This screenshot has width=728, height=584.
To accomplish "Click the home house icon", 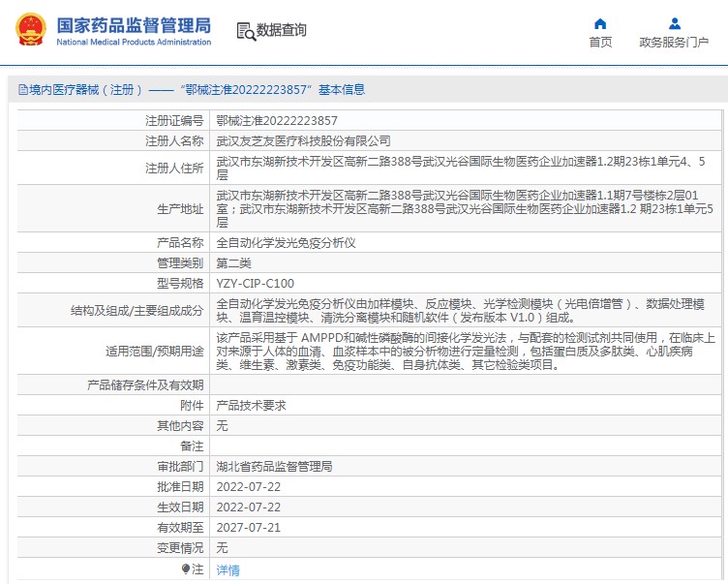I will point(600,23).
